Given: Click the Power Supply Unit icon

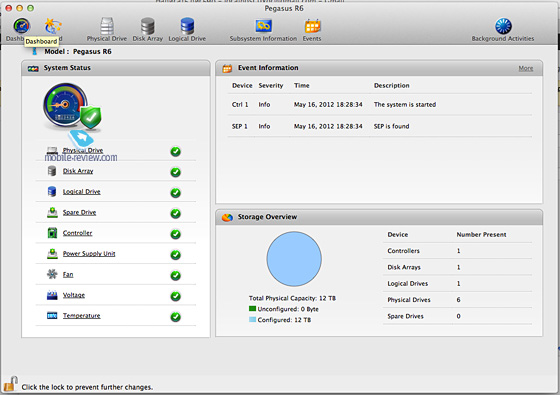Looking at the screenshot, I should coord(52,254).
